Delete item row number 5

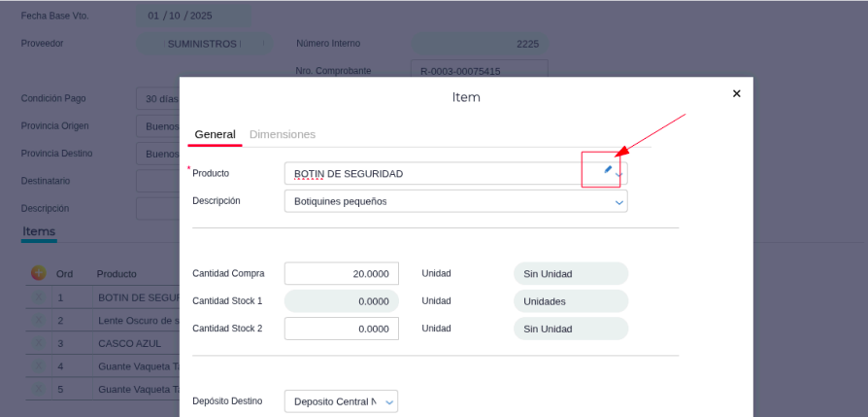click(x=39, y=390)
